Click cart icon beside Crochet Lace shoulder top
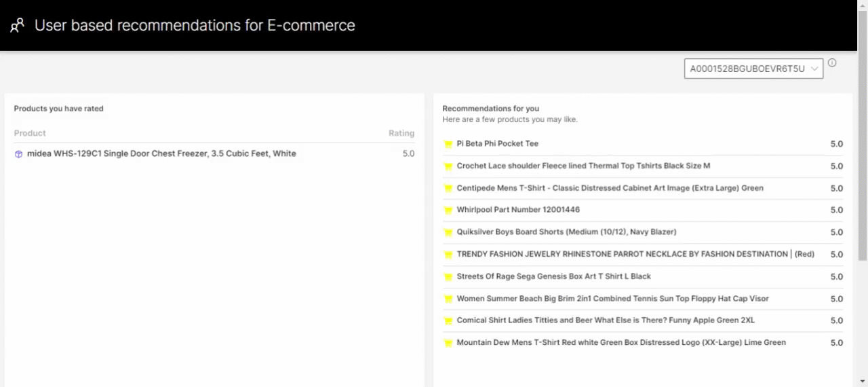 point(448,166)
